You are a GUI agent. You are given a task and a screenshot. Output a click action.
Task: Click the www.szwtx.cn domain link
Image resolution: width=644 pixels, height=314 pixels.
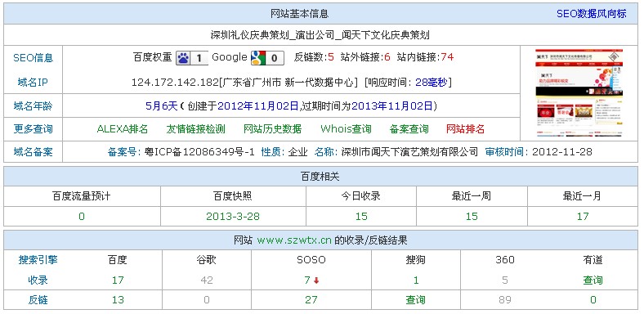(294, 240)
